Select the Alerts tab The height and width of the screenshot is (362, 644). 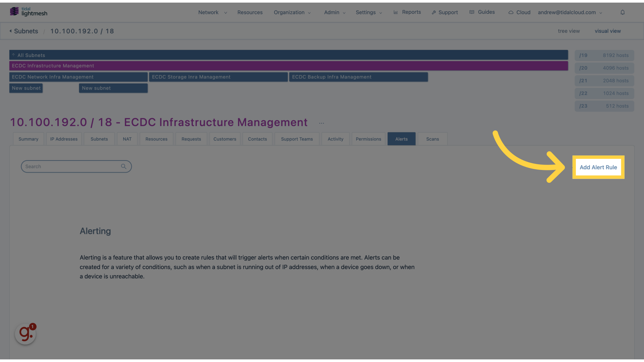(x=401, y=139)
